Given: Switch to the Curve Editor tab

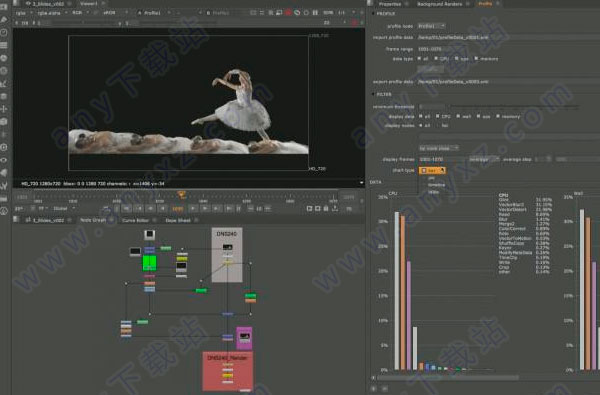Looking at the screenshot, I should click(135, 220).
